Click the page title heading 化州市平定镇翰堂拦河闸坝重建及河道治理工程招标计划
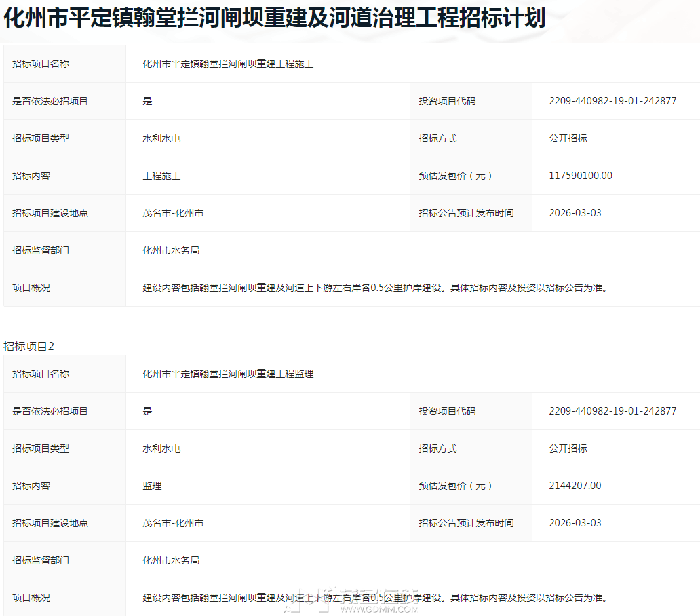 click(274, 18)
